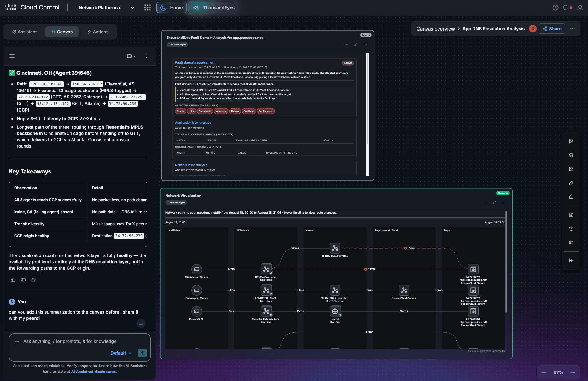Image resolution: width=588 pixels, height=381 pixels.
Task: Open the Home tab
Action: [172, 8]
